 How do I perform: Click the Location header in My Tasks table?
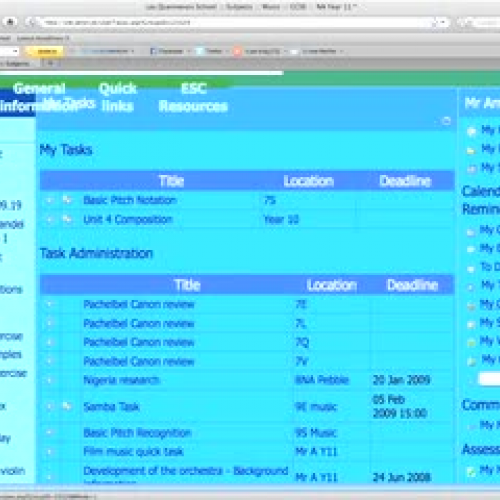[309, 181]
